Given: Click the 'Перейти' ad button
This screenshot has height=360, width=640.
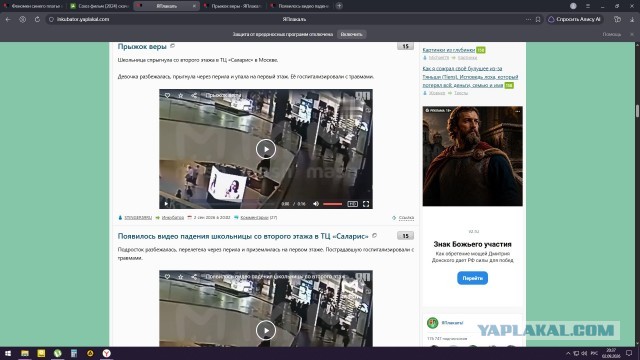Looking at the screenshot, I should 472,278.
